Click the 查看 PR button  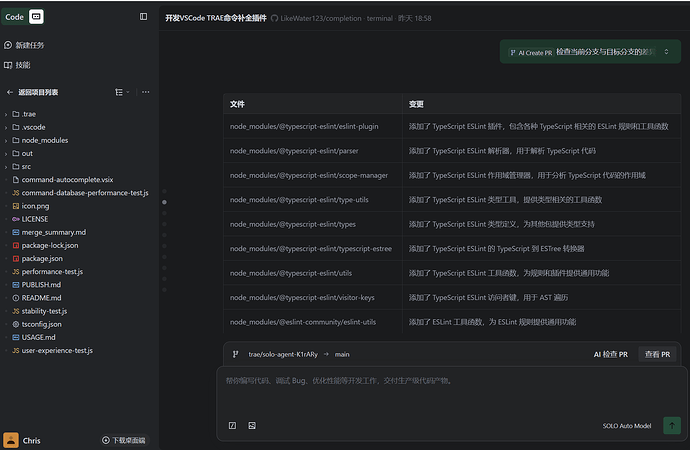tap(658, 354)
